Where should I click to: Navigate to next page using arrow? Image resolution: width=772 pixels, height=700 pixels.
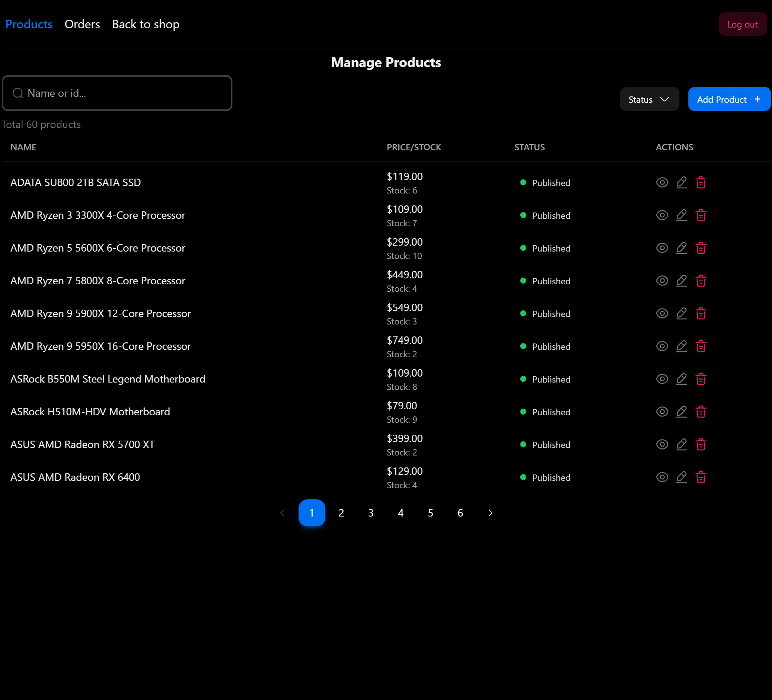coord(491,513)
